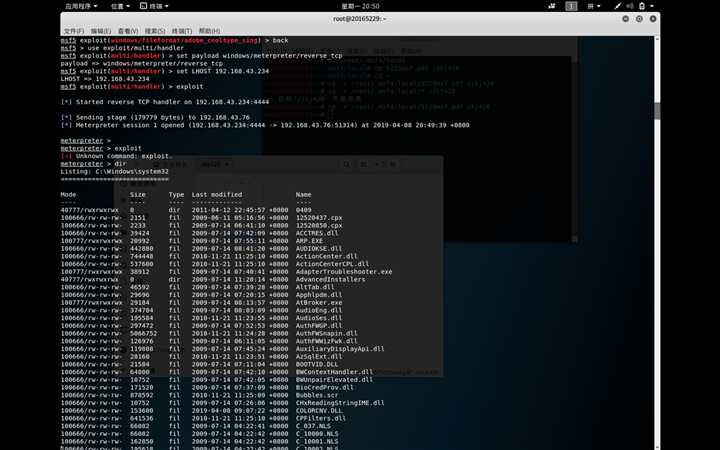Click the workspace indicator showing 1
This screenshot has width=720, height=450.
tap(571, 6)
